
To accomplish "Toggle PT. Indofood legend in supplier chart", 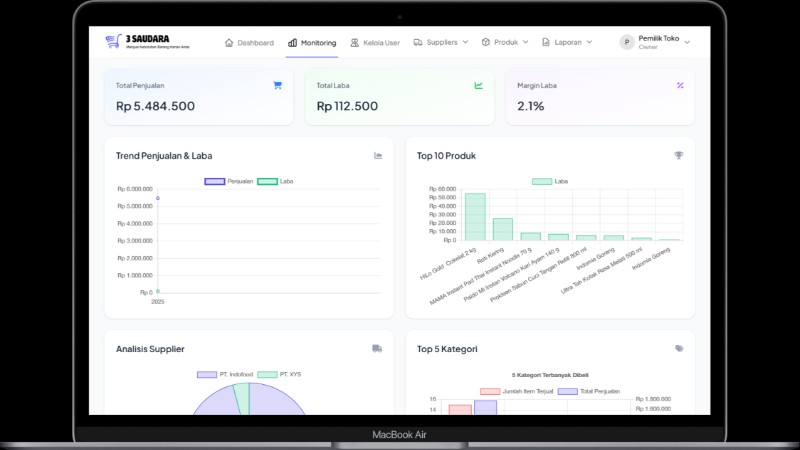I will tap(207, 374).
